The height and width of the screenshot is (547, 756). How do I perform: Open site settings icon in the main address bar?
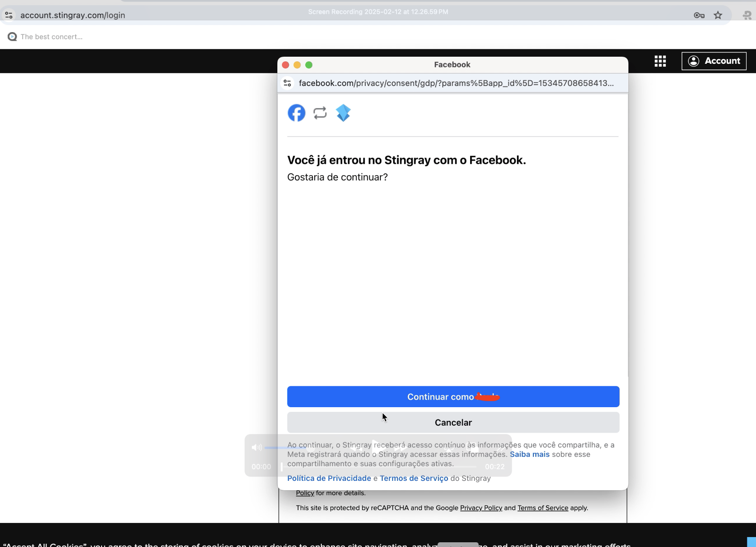pyautogui.click(x=9, y=15)
